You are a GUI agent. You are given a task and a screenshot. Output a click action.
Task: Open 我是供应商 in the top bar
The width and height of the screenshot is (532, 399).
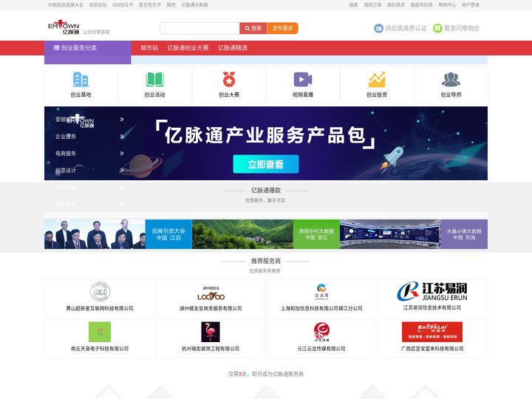click(x=422, y=4)
